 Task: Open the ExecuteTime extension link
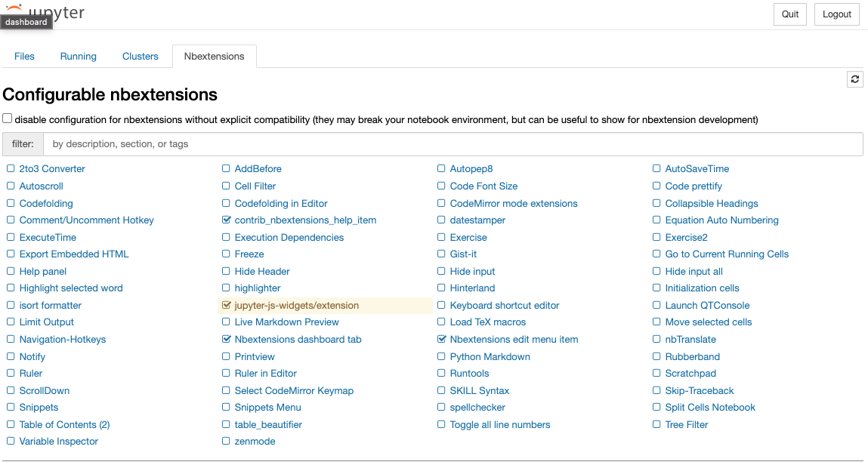[48, 238]
